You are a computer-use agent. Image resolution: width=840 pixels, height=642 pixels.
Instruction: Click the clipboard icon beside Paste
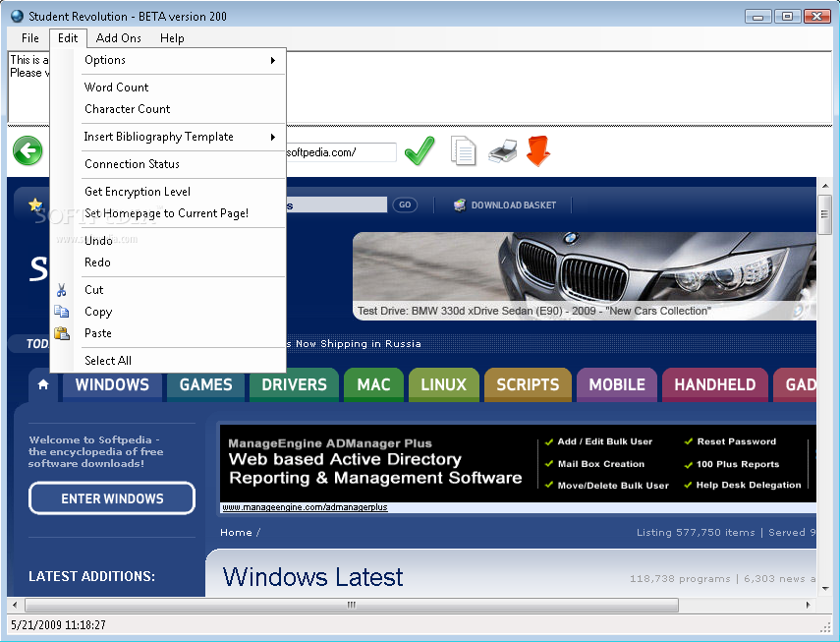click(62, 333)
